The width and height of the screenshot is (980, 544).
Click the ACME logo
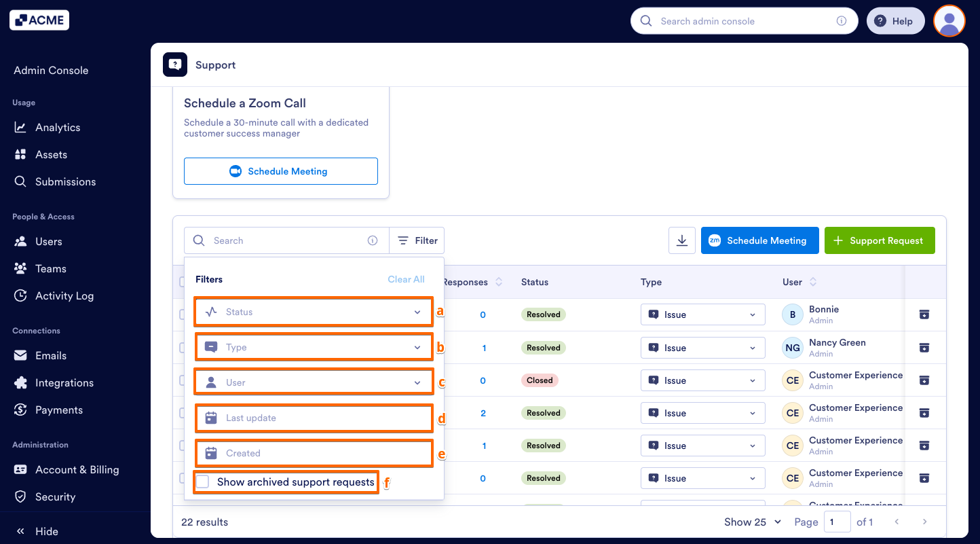(39, 20)
